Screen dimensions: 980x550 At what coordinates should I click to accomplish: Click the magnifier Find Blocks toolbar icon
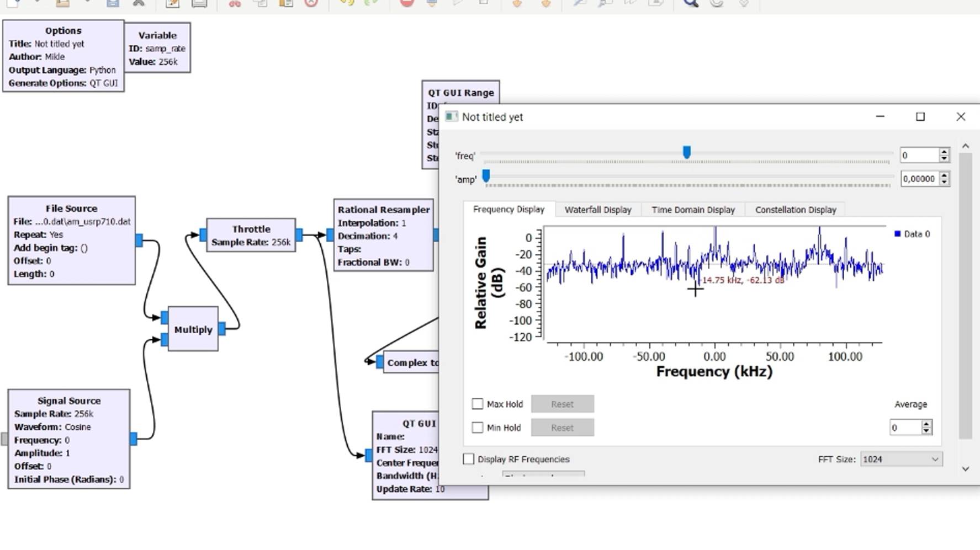click(690, 3)
